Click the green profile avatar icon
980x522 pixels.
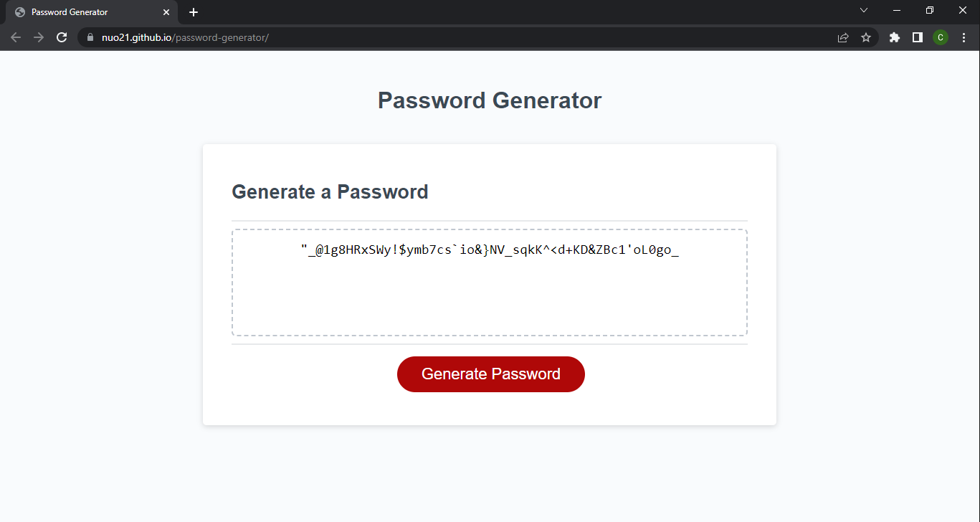pos(941,37)
